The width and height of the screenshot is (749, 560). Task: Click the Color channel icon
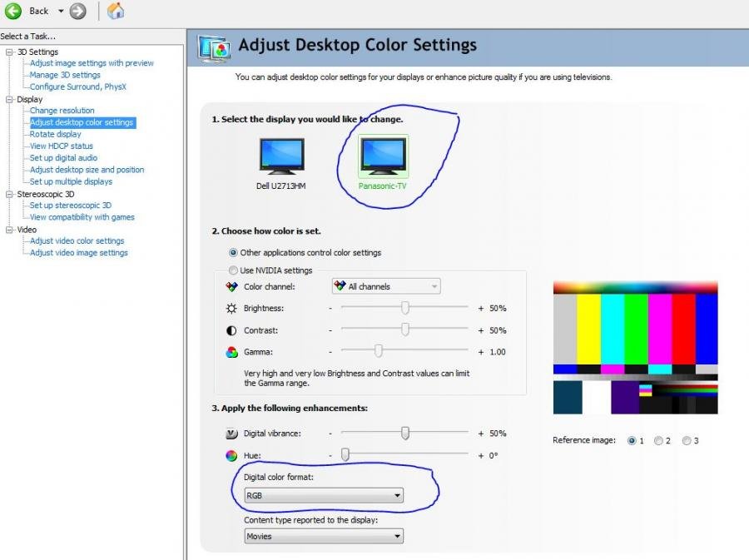pos(231,286)
